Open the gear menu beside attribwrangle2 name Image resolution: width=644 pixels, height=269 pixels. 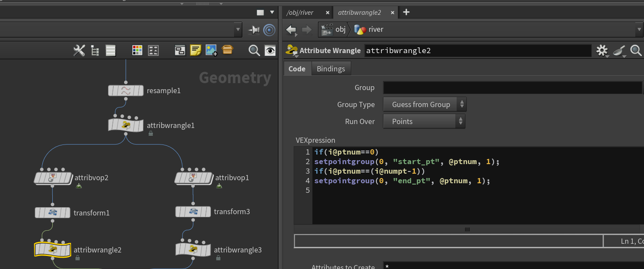pyautogui.click(x=602, y=50)
